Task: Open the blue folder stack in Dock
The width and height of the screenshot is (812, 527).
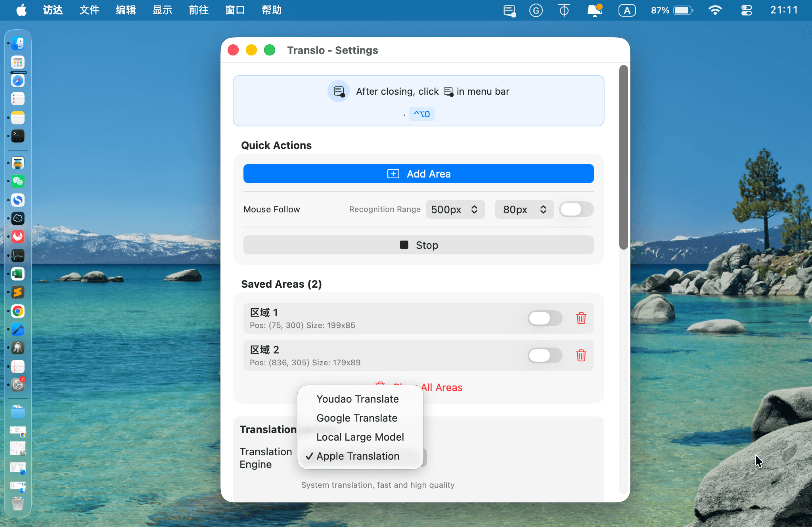Action: click(x=18, y=412)
